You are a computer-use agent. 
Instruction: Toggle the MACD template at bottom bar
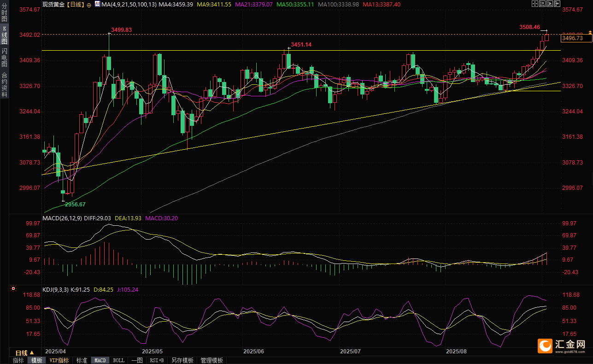pyautogui.click(x=100, y=360)
